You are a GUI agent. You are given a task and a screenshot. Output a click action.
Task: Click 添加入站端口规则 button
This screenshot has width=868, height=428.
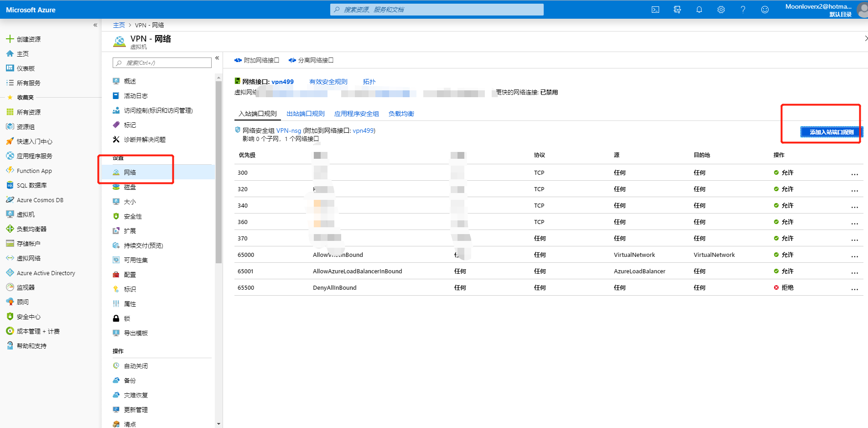pyautogui.click(x=832, y=132)
